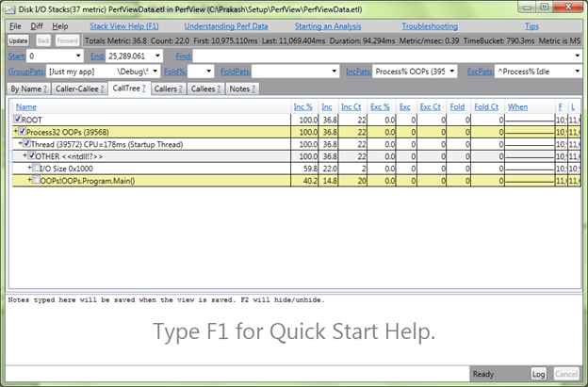Open the Find history dropdown arrow
The image size is (588, 387).
coord(577,56)
